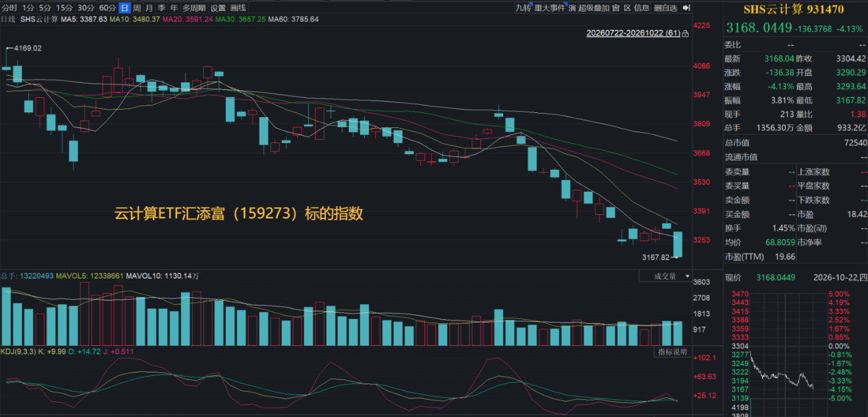Switch to the 月 monthly K-line tab

(x=149, y=8)
